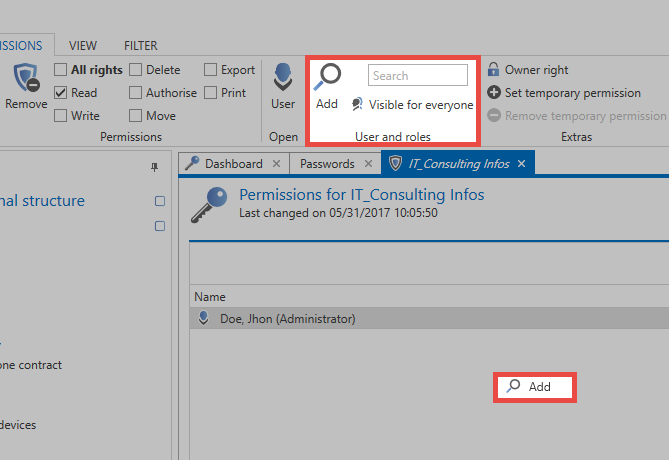Click the Search field in ribbon
This screenshot has height=460, width=669.
coord(418,75)
